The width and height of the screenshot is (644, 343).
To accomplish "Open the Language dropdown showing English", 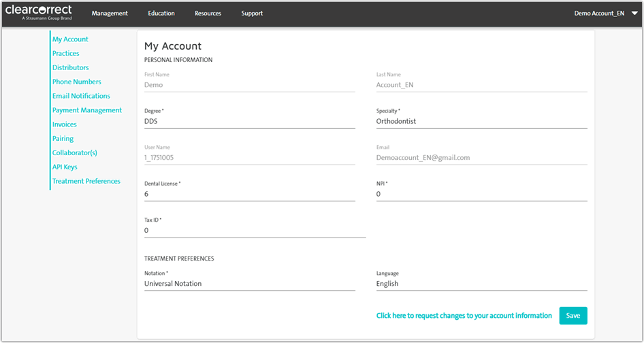I will (x=481, y=284).
